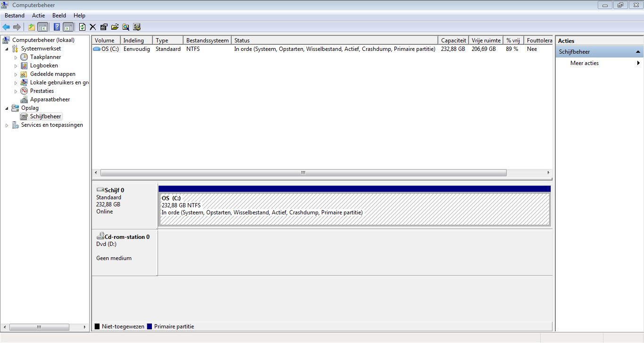This screenshot has height=343, width=644.
Task: Click the Open folder icon in toolbar
Action: [115, 27]
